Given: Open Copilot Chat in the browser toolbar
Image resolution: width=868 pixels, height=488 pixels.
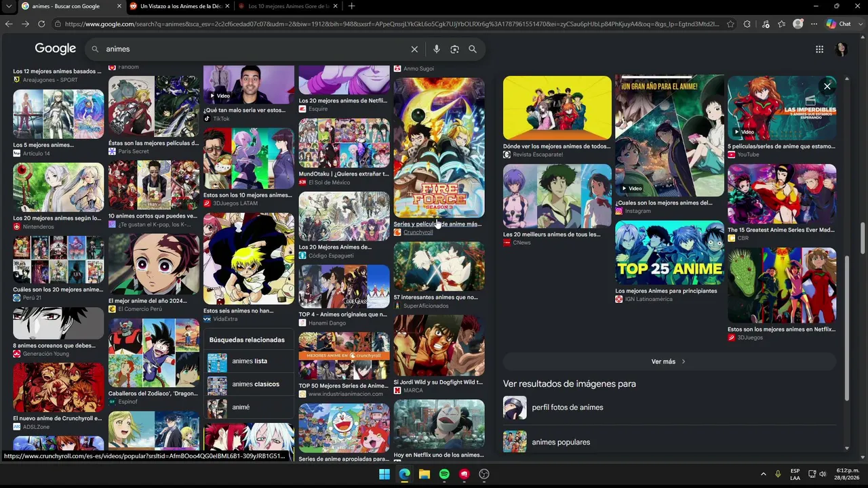Looking at the screenshot, I should coord(838,24).
